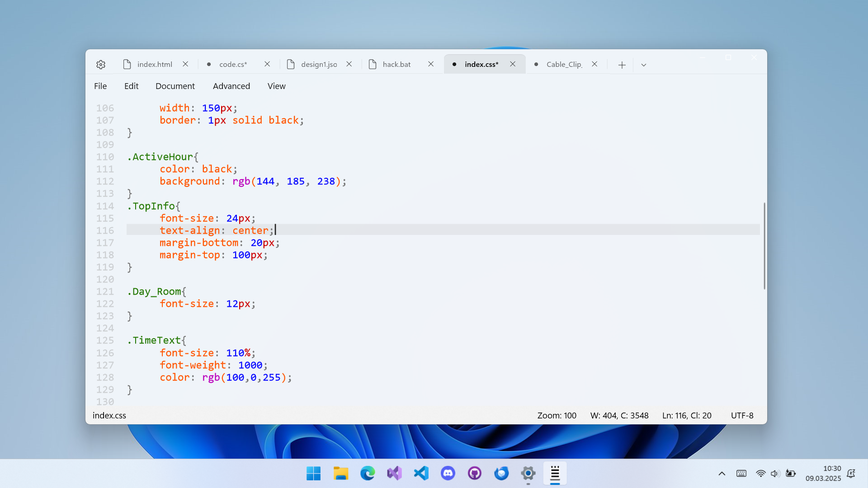Click the UTF-8 encoding indicator
Image resolution: width=868 pixels, height=488 pixels.
(x=742, y=416)
